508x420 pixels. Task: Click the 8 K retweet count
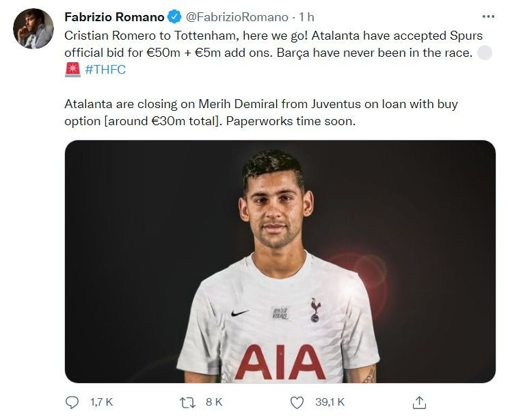[213, 402]
